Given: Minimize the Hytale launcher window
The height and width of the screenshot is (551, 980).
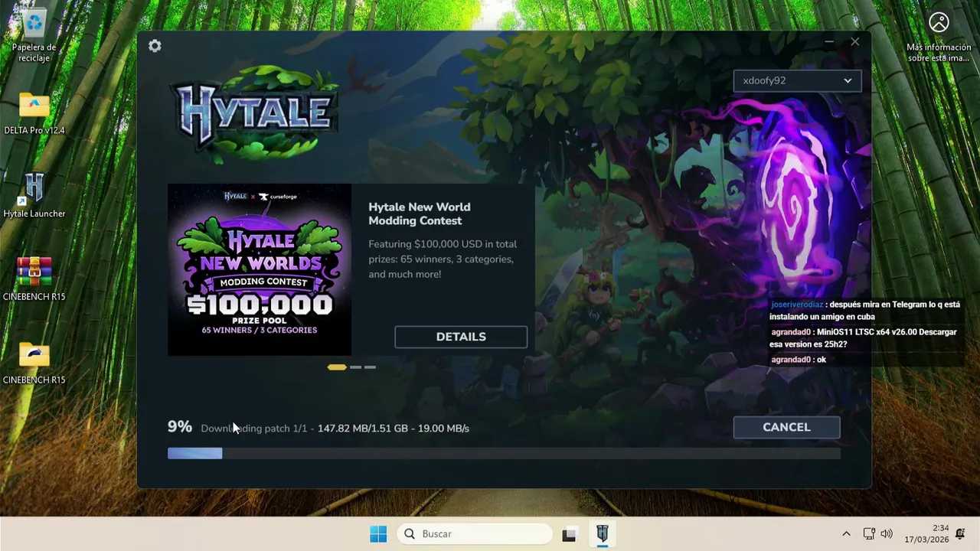Looking at the screenshot, I should pos(829,42).
